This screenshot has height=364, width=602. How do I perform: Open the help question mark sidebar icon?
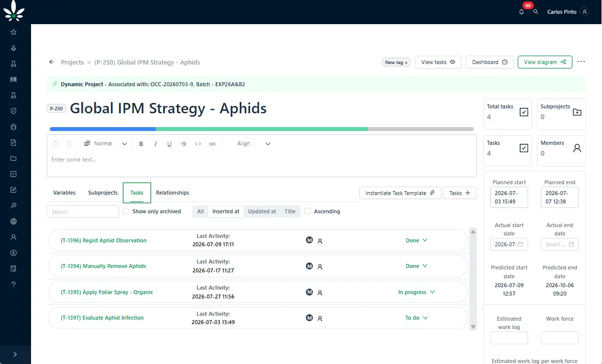pyautogui.click(x=13, y=284)
